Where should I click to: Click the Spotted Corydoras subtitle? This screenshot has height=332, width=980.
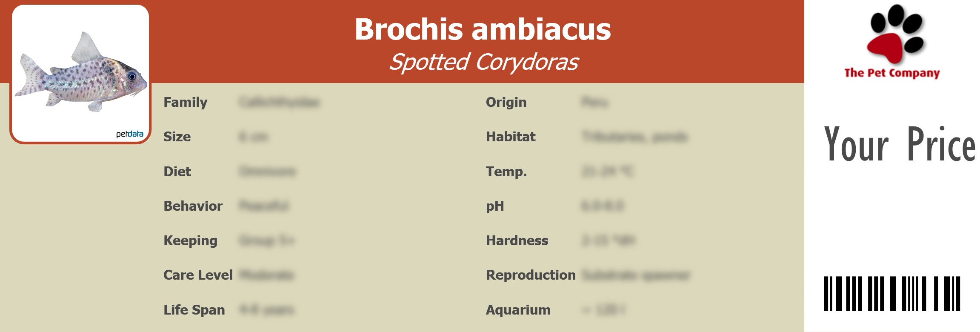click(x=483, y=62)
